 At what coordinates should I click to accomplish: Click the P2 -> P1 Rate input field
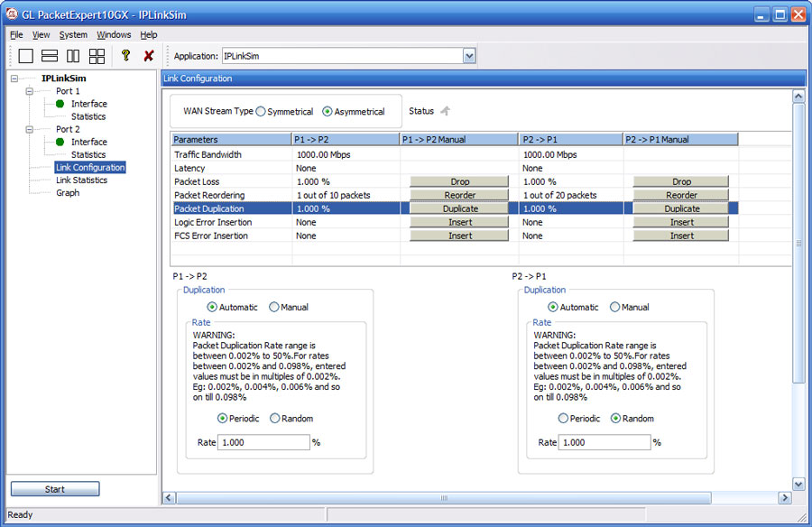click(604, 442)
